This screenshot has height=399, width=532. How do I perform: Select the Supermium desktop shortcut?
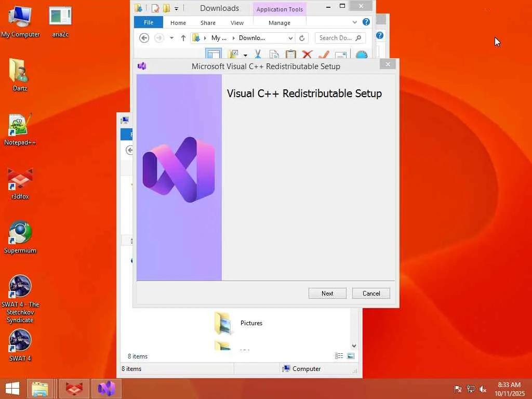[x=20, y=237]
